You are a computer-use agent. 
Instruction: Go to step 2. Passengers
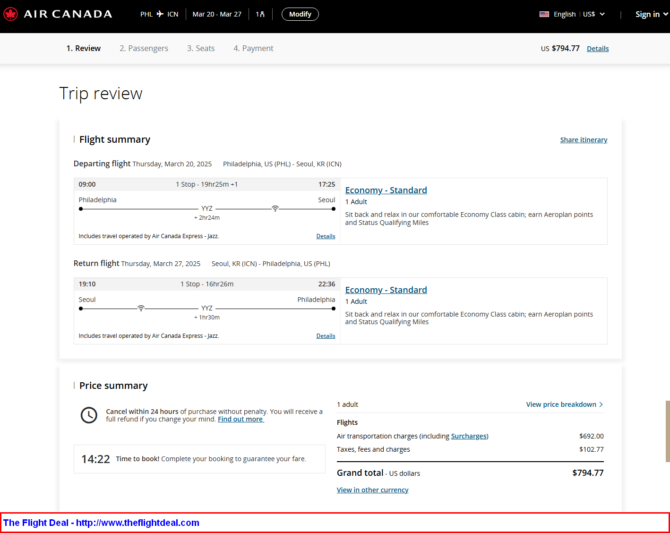[144, 48]
